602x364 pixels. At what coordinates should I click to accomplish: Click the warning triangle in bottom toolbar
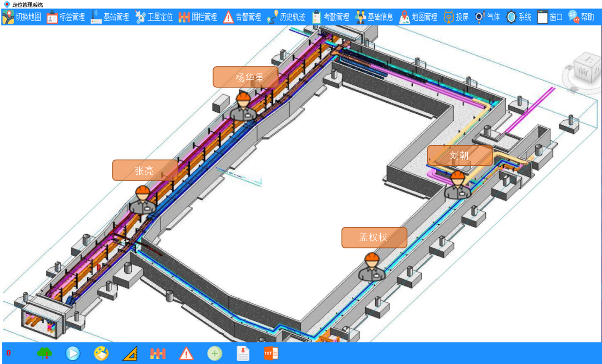186,353
